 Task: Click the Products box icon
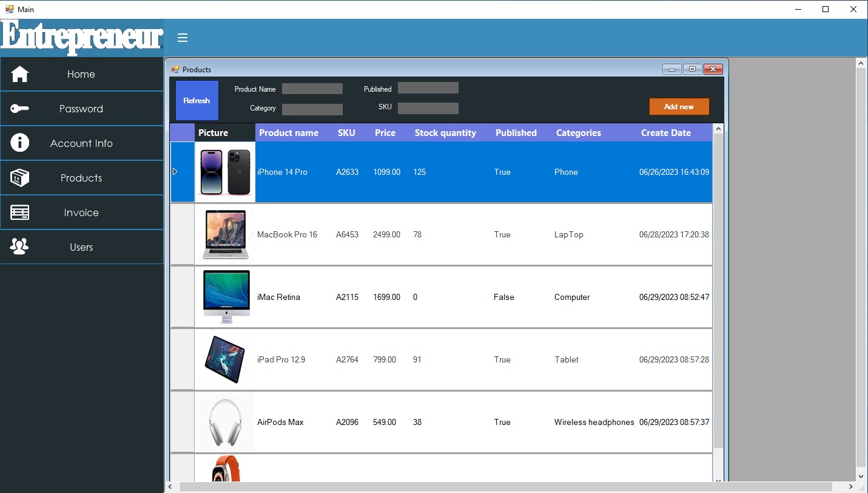tap(19, 178)
